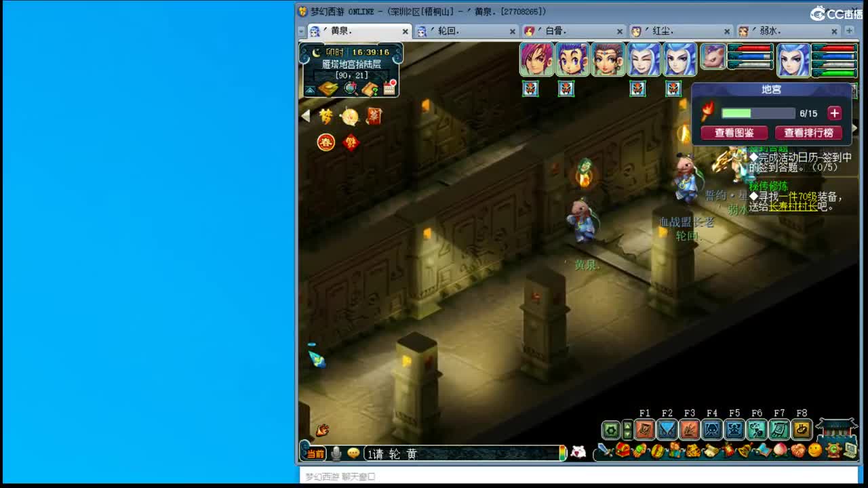Screen dimensions: 868x488
Task: Click the green gear icon beside skill bar
Action: [x=611, y=430]
